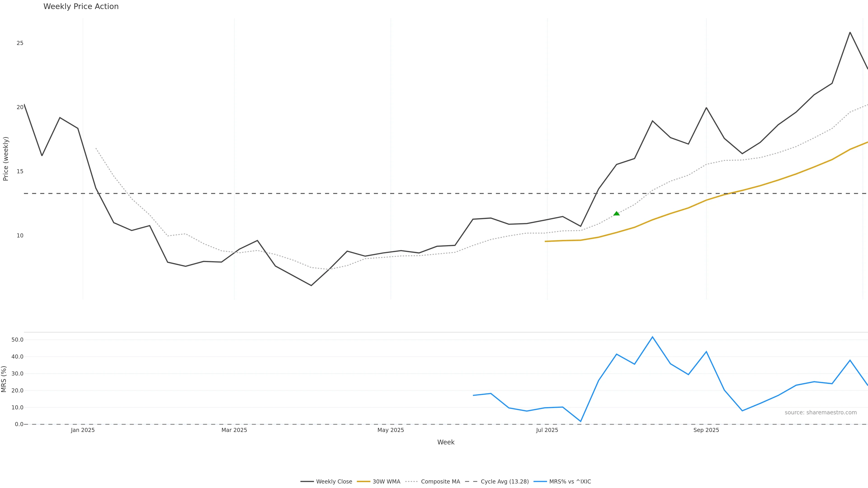The width and height of the screenshot is (868, 488).
Task: Click the blue MRS% legend line swatch
Action: tap(540, 482)
